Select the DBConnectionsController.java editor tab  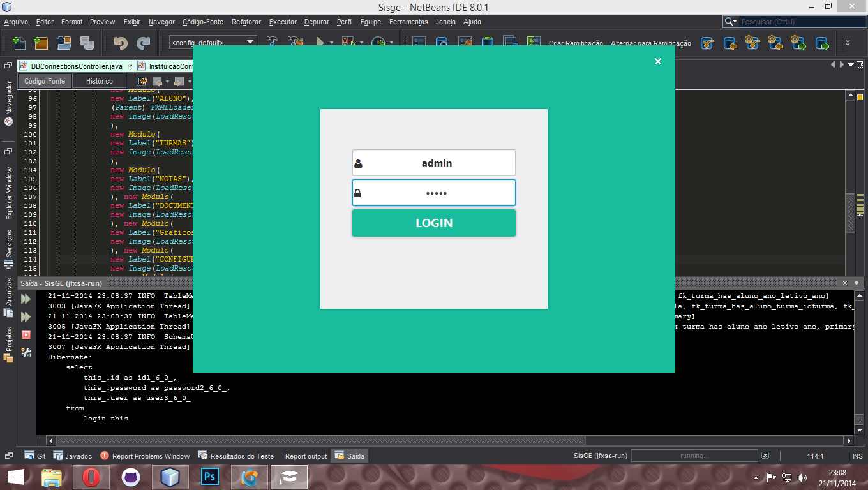tap(76, 66)
